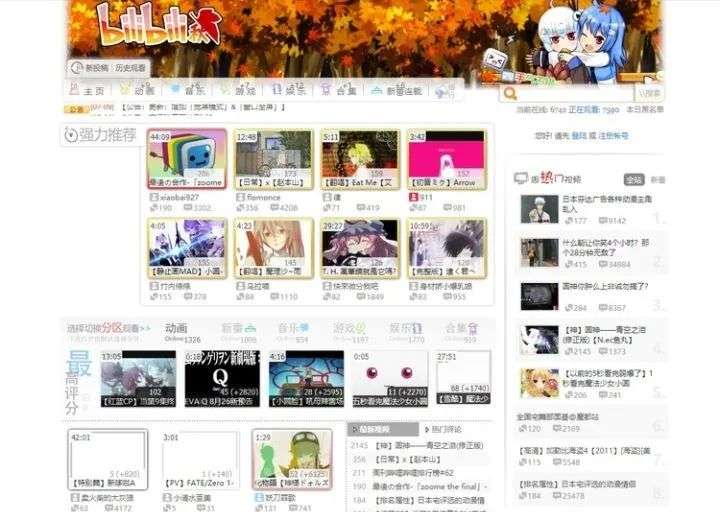Open the 本日黑名单 link

coord(645,110)
